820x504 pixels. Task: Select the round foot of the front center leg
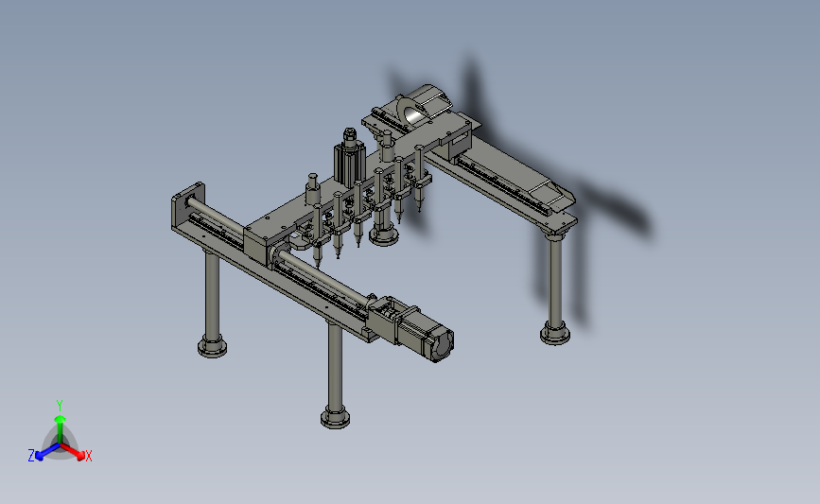click(335, 417)
